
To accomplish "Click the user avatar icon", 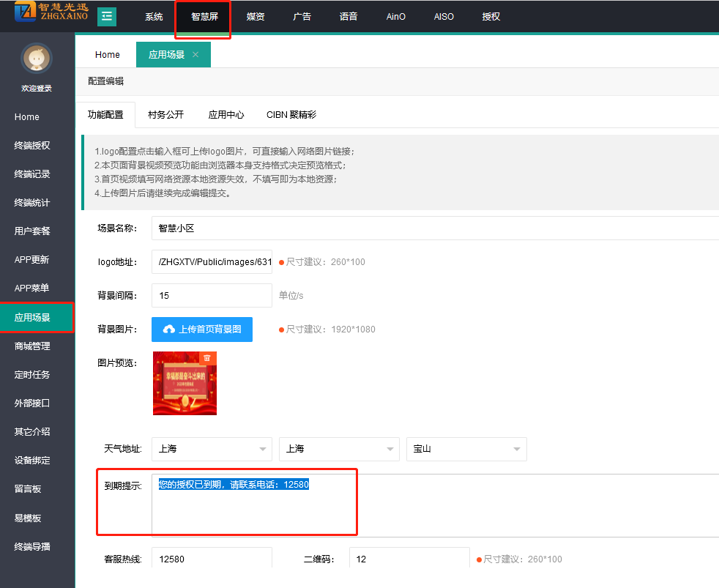I will click(x=36, y=59).
